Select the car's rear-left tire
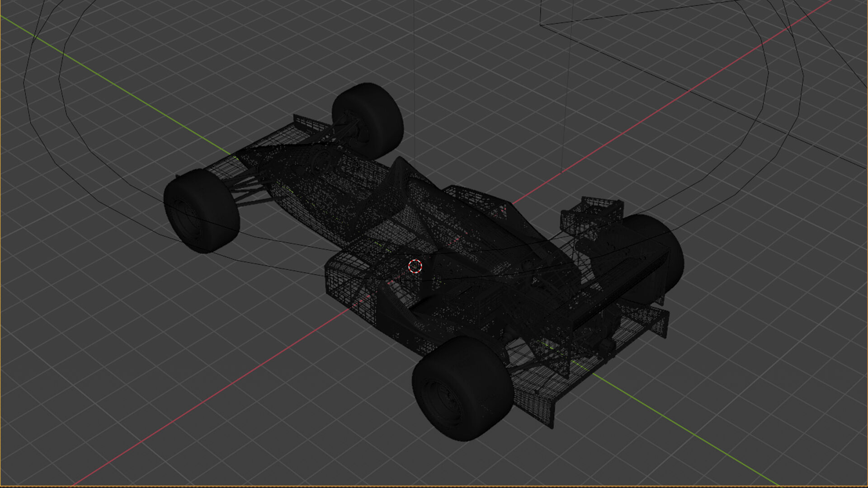The image size is (868, 488). pyautogui.click(x=463, y=389)
